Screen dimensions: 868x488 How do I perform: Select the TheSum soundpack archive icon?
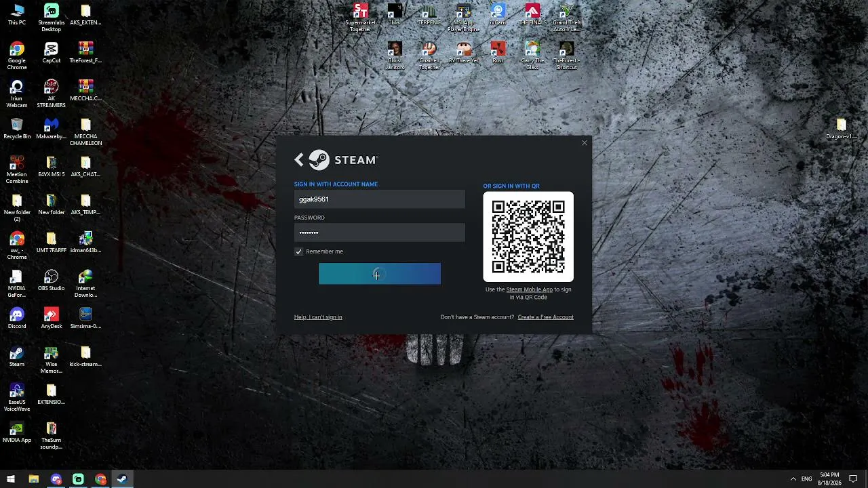pyautogui.click(x=52, y=436)
